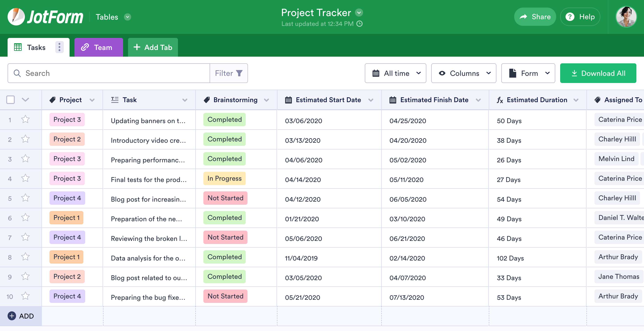Click the search magnifier icon
The height and width of the screenshot is (331, 644).
click(17, 73)
